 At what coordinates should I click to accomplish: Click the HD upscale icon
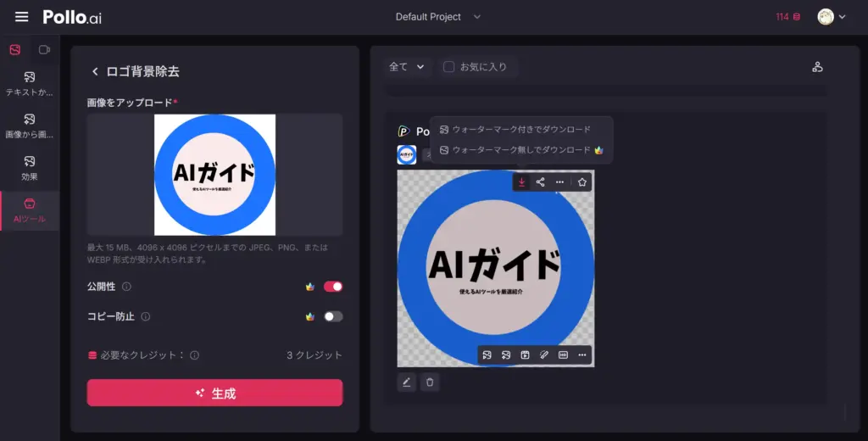(563, 355)
